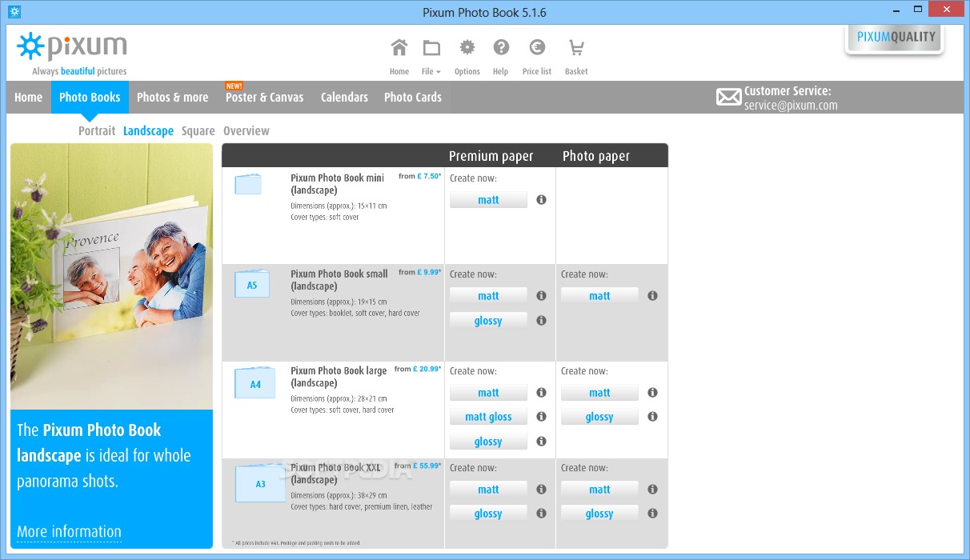970x560 pixels.
Task: Click the A3 XXL book icon
Action: pos(260,483)
